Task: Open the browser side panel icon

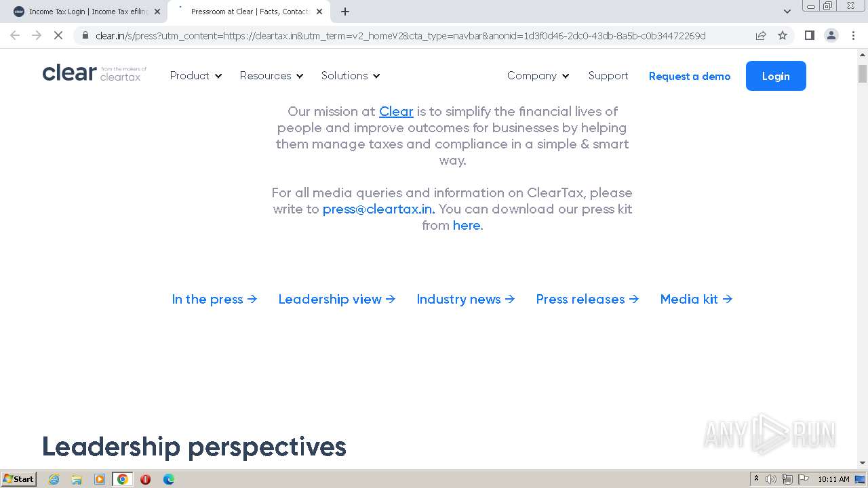Action: [809, 35]
